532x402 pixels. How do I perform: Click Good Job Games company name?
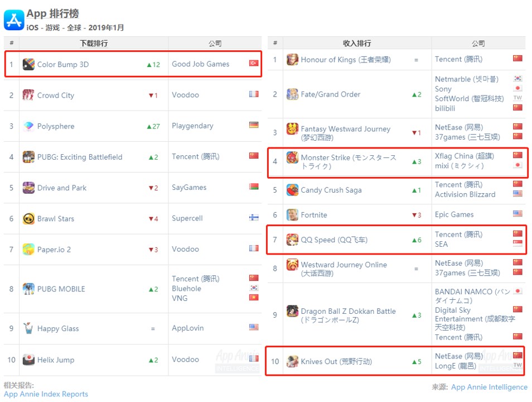201,64
